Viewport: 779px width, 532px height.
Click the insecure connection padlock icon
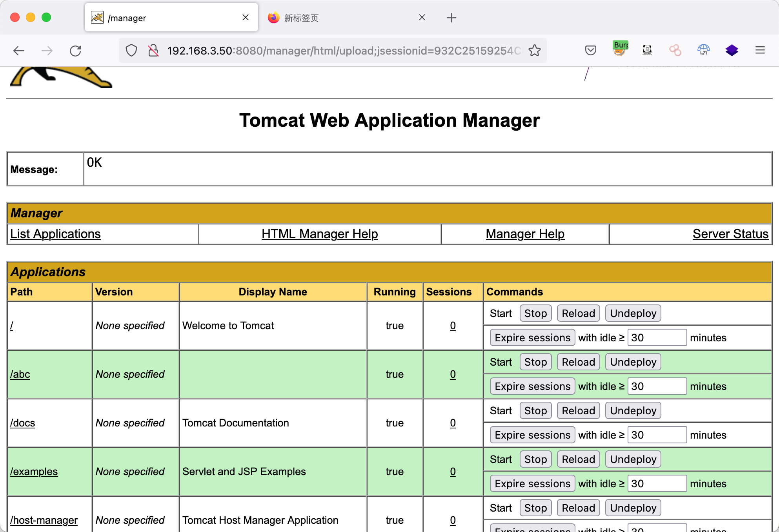[x=153, y=51]
